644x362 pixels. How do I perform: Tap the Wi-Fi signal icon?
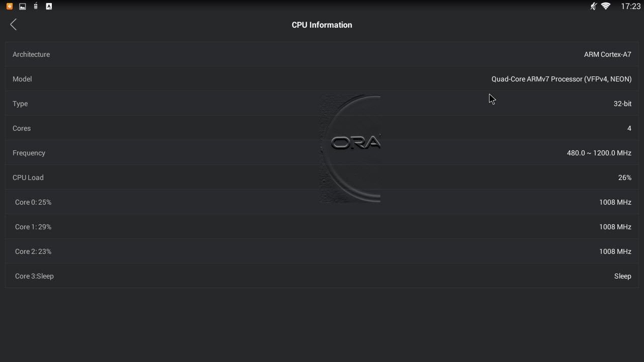[x=606, y=7]
